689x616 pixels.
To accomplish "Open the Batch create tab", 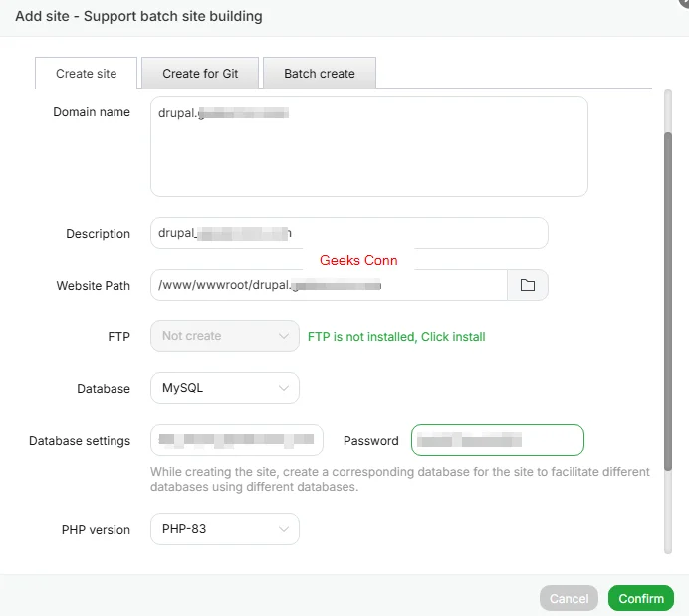I will 320,73.
